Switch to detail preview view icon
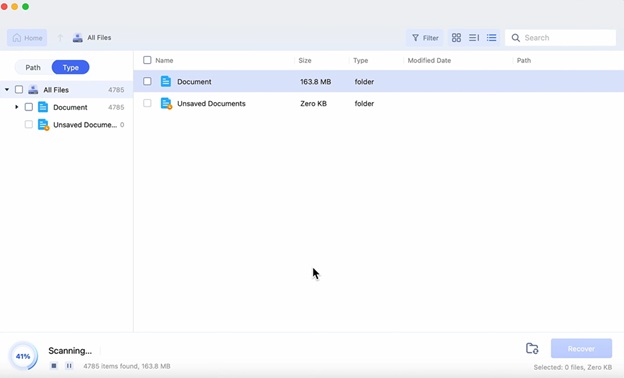 (x=474, y=38)
